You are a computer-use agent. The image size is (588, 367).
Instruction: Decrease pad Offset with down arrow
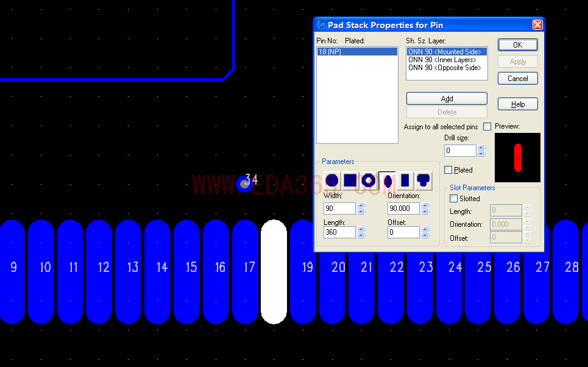click(425, 235)
